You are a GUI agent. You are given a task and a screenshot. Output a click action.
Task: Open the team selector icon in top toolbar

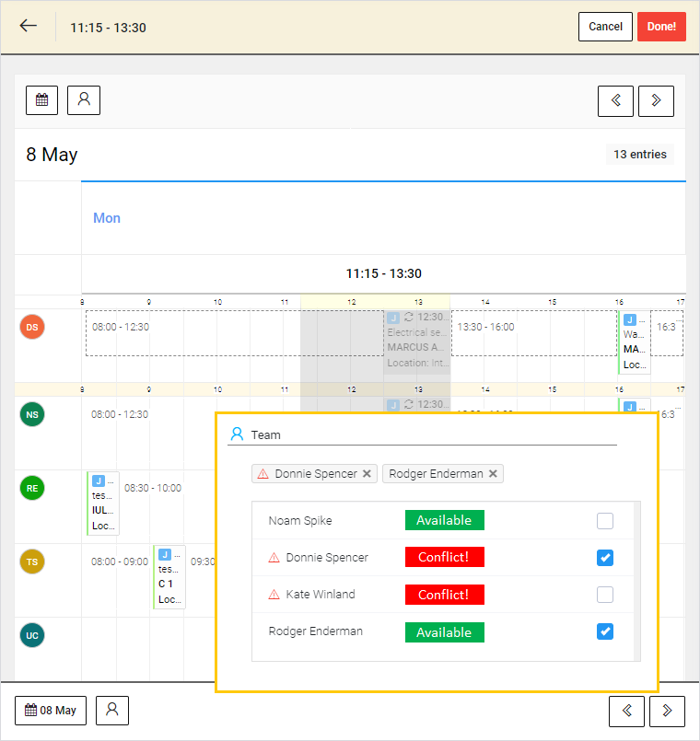click(84, 100)
